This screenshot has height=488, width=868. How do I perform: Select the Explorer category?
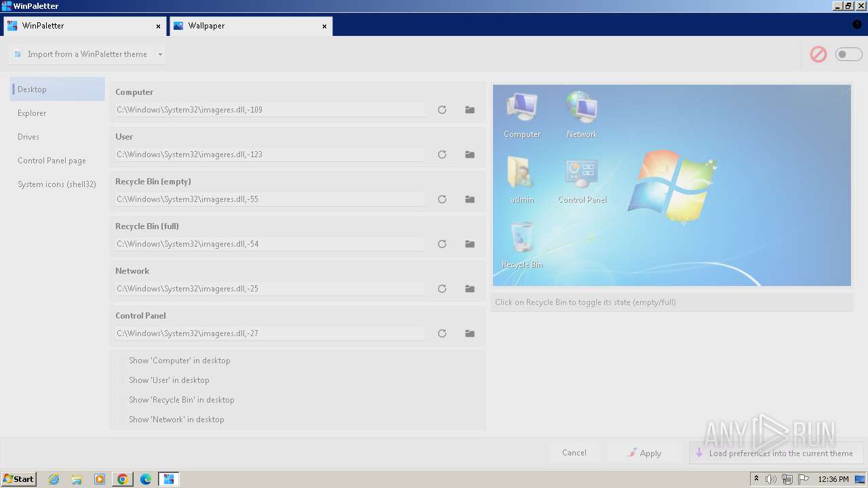point(58,113)
